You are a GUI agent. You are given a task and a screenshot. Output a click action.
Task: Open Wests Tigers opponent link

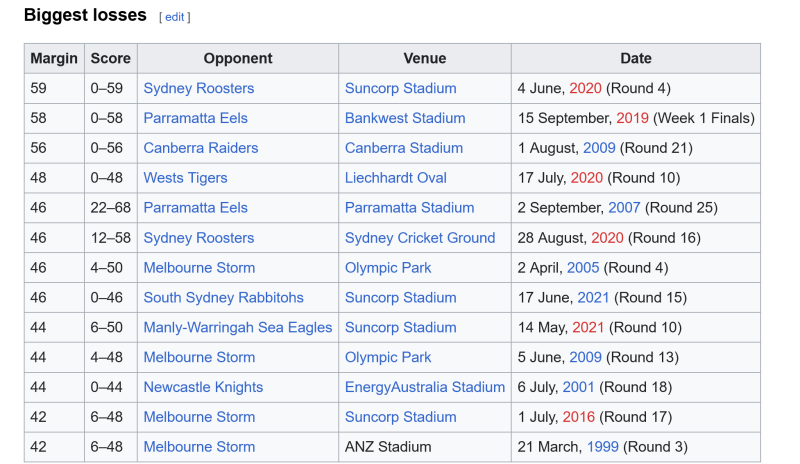(185, 178)
